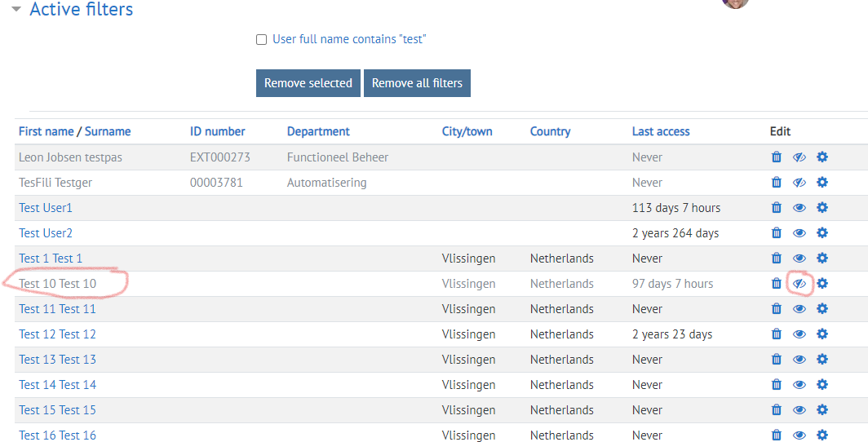The width and height of the screenshot is (868, 442).
Task: Suspend Test 16 Test 16 with eye icon
Action: tap(799, 435)
